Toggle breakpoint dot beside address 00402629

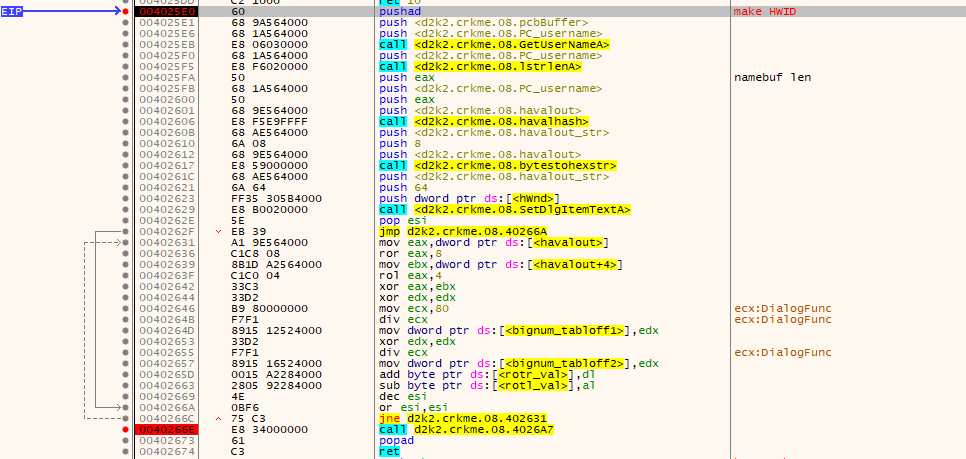[126, 209]
